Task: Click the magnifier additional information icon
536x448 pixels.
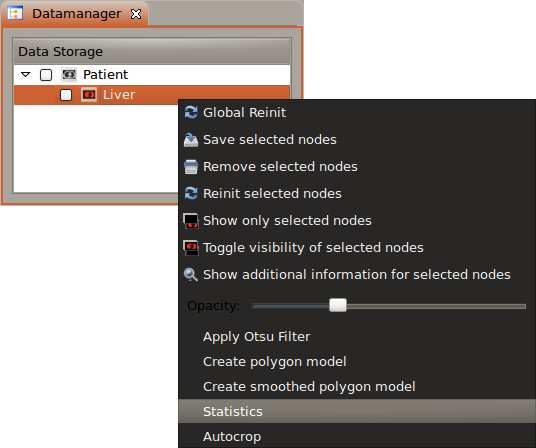Action: click(191, 275)
